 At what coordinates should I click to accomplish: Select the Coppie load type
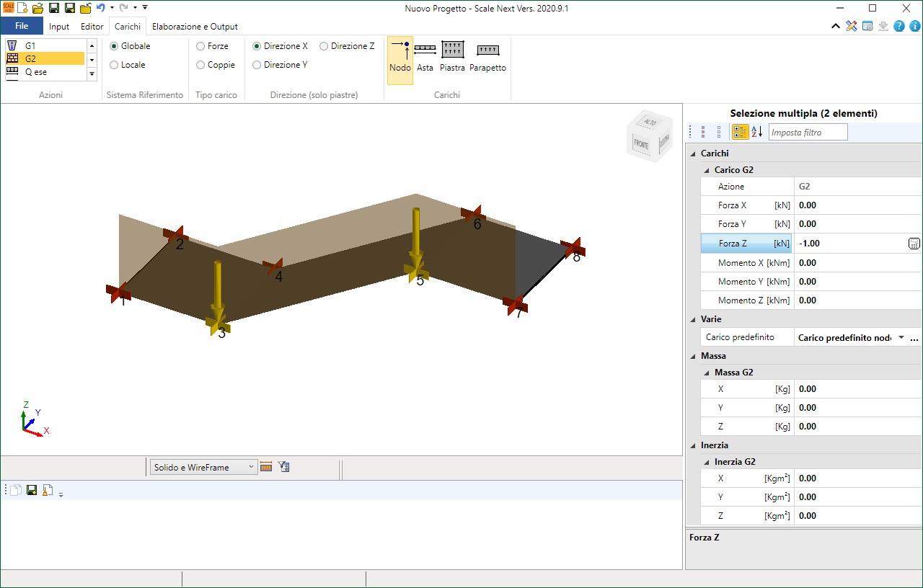coord(200,65)
